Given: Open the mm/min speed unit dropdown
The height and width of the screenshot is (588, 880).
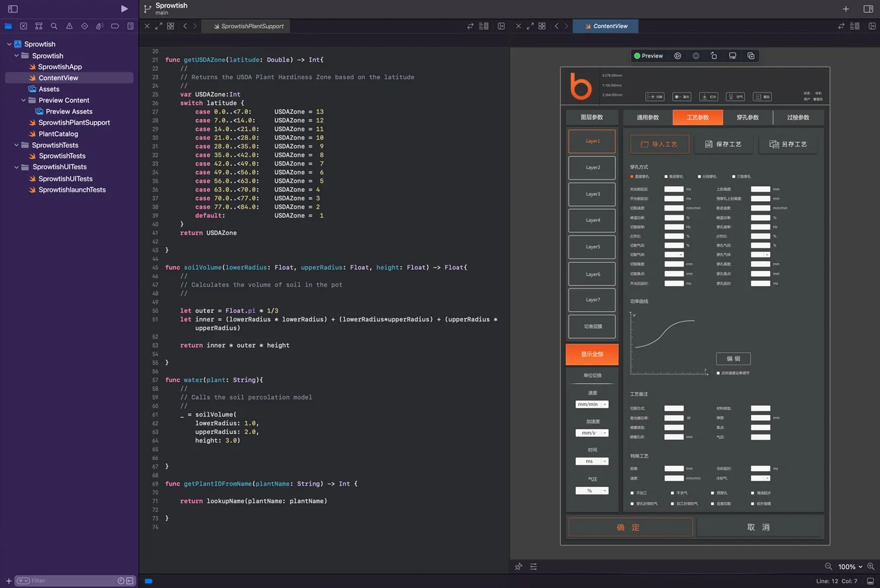Looking at the screenshot, I should point(592,405).
